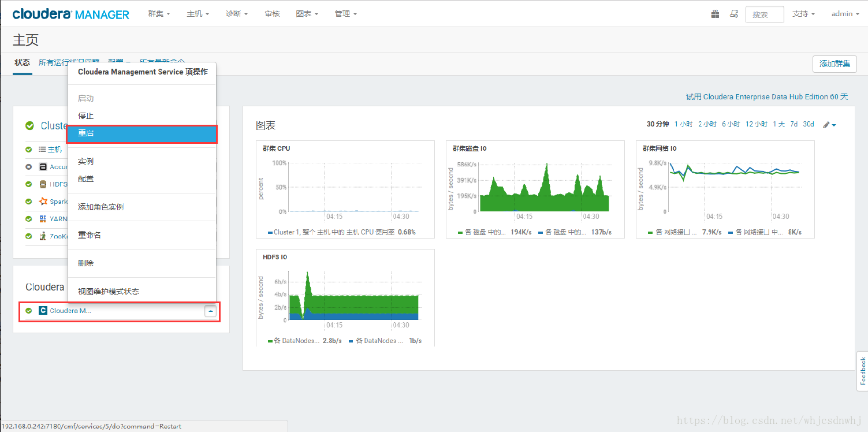Click the Accumulo service icon

coord(43,167)
